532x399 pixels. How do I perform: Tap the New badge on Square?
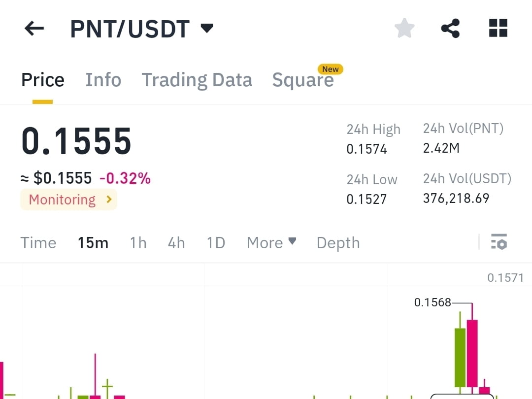coord(331,69)
